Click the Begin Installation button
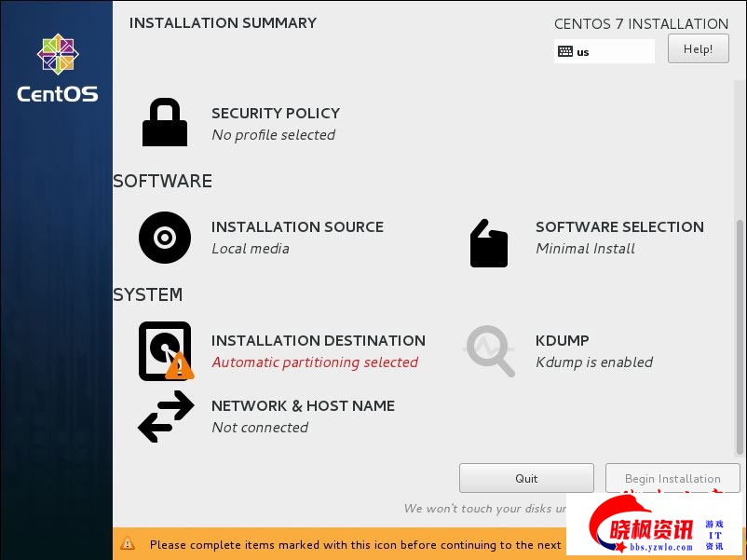The height and width of the screenshot is (560, 747). pos(672,478)
